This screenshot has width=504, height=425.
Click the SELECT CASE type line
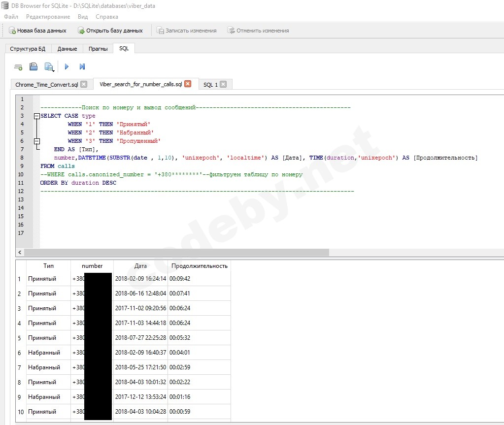tap(68, 116)
